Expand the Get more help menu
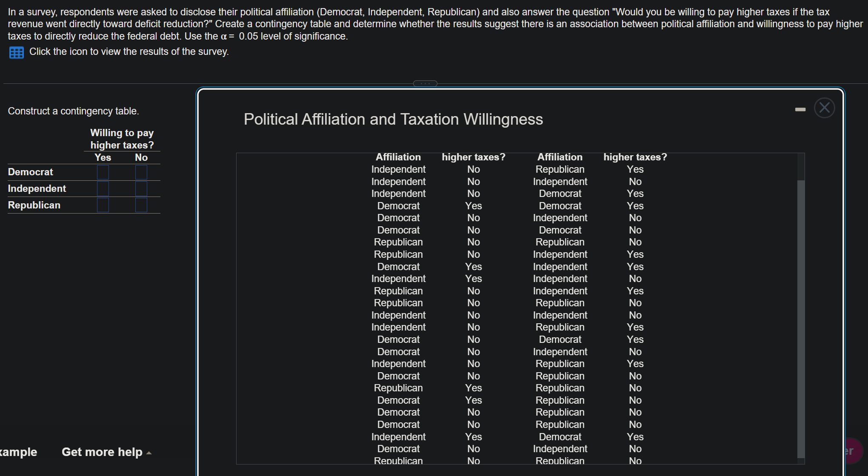Image resolution: width=868 pixels, height=476 pixels. coord(102,452)
